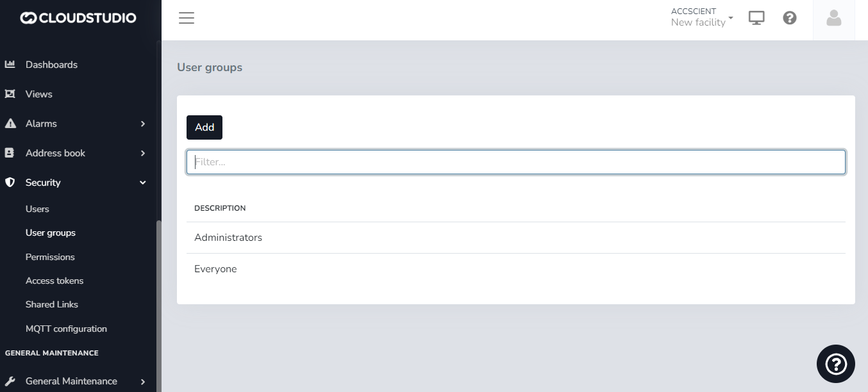
Task: Go to Users in Security menu
Action: [x=37, y=209]
